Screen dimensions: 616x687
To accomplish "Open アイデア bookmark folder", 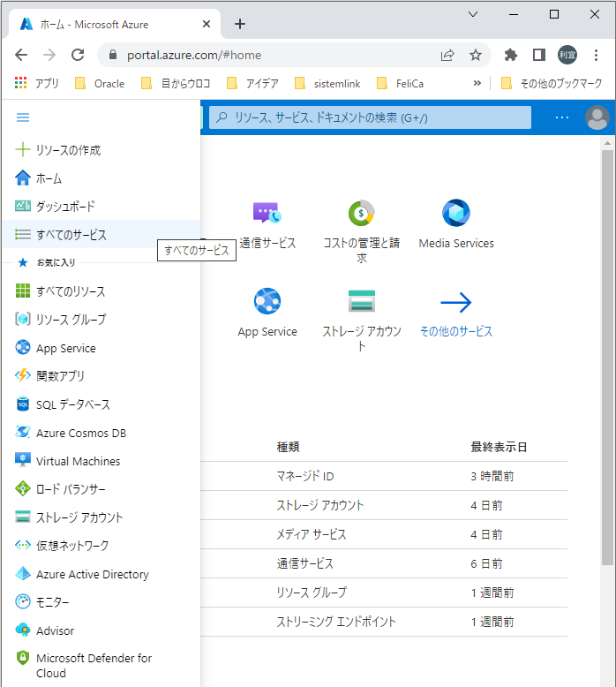I will coord(252,83).
